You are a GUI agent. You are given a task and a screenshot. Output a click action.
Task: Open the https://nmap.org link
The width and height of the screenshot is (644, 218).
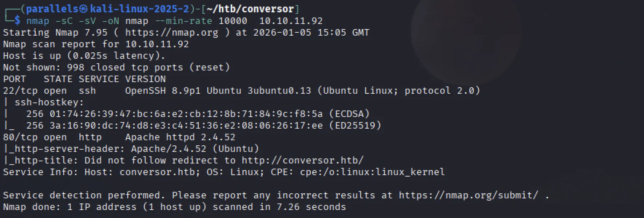(171, 32)
